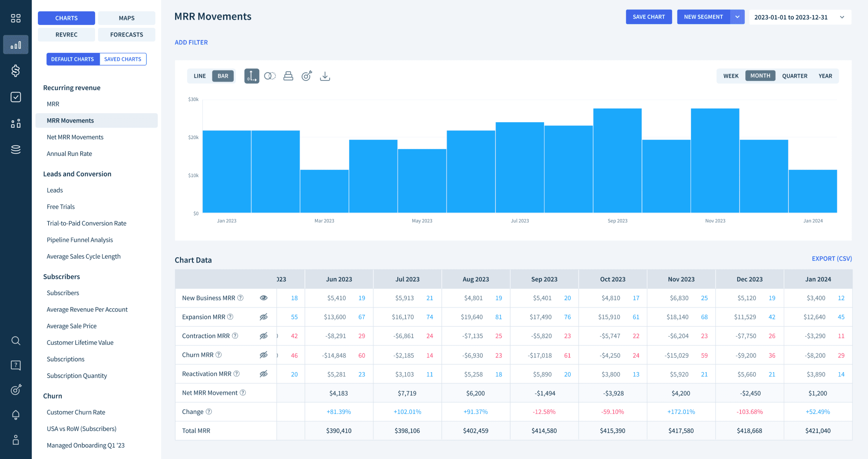Toggle the y-axis scale icon button

click(252, 76)
